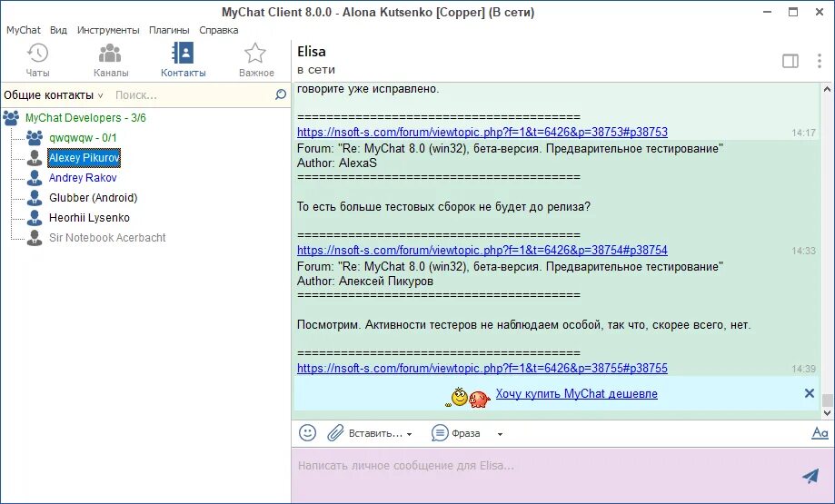Open forum link ending p38754
Image resolution: width=835 pixels, height=504 pixels.
pos(482,250)
